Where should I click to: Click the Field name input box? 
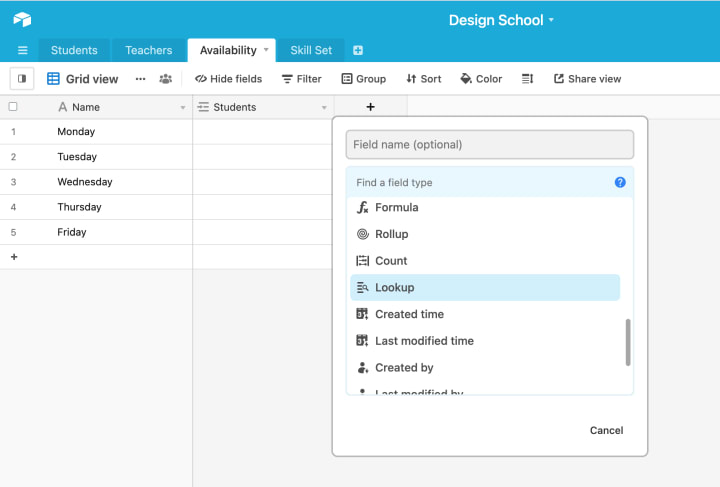click(490, 145)
